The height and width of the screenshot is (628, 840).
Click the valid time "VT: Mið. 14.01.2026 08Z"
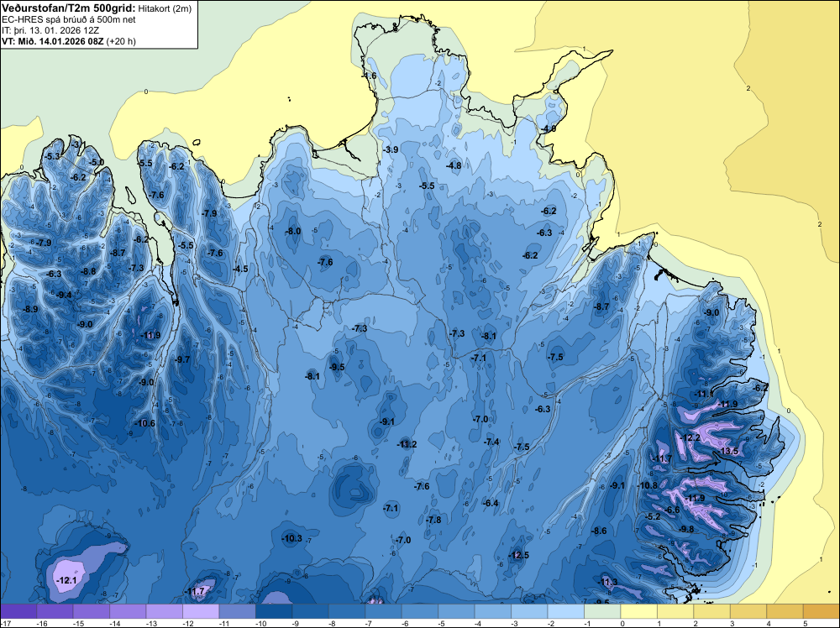click(x=53, y=41)
